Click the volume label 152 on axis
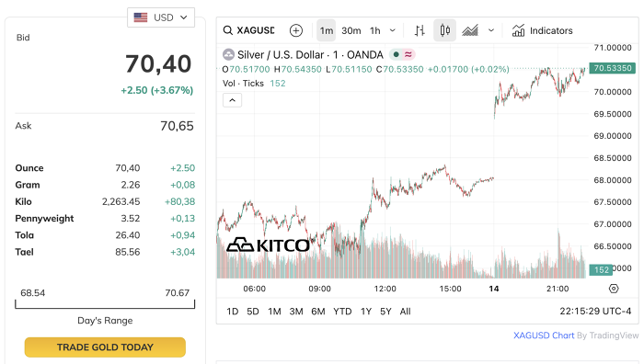This screenshot has width=644, height=364. (x=601, y=269)
